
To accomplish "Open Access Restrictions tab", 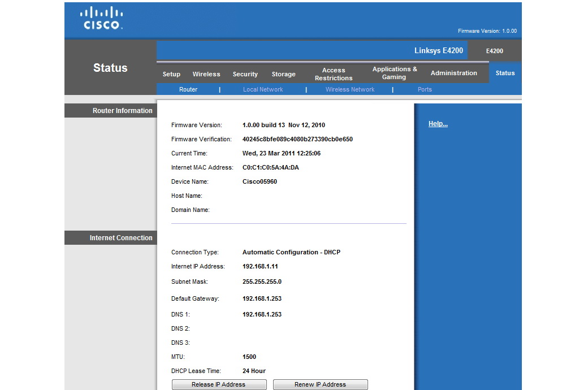I will pyautogui.click(x=334, y=74).
